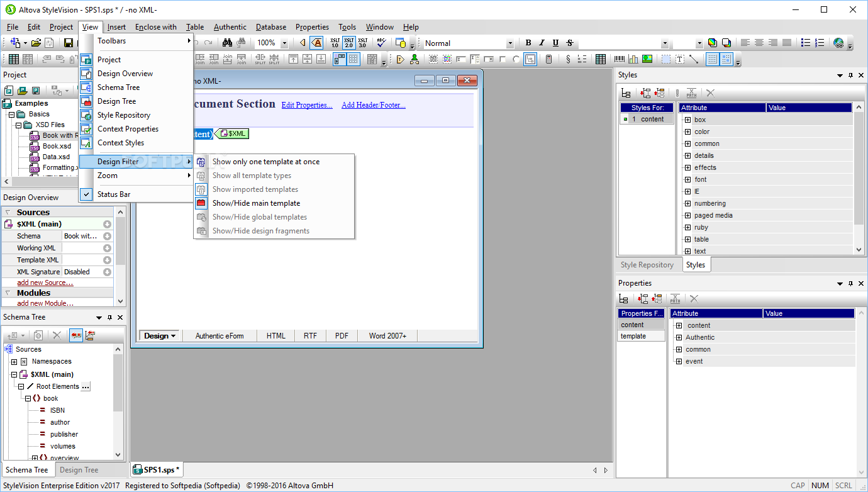Switch to the Design Tree tab
This screenshot has width=868, height=492.
pos(79,470)
